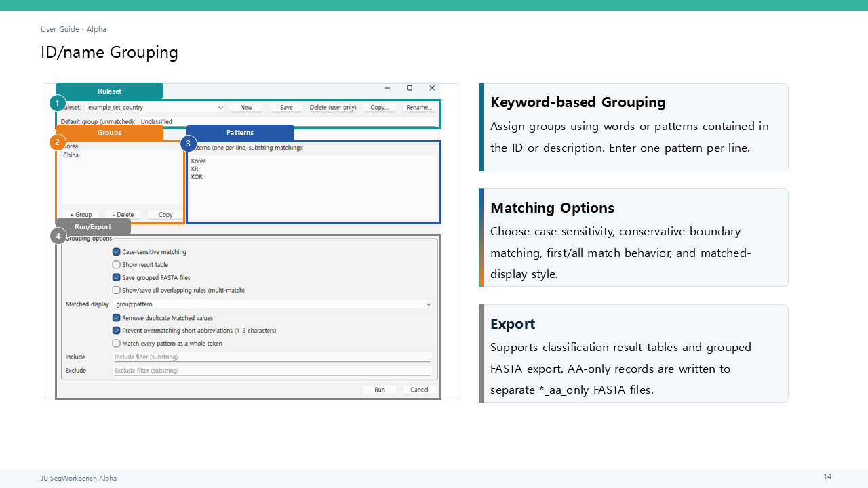This screenshot has width=868, height=488.
Task: Click the Default group Unclassified field
Action: (287, 122)
